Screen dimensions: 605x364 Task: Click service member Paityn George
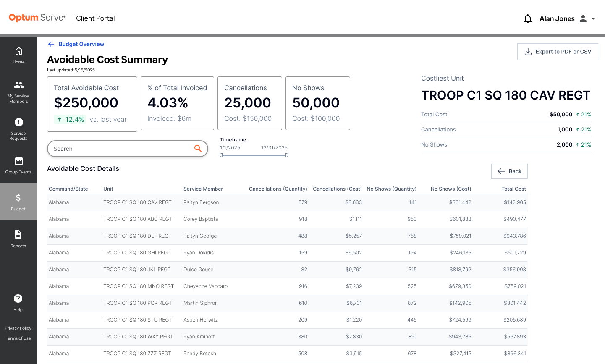(x=200, y=236)
